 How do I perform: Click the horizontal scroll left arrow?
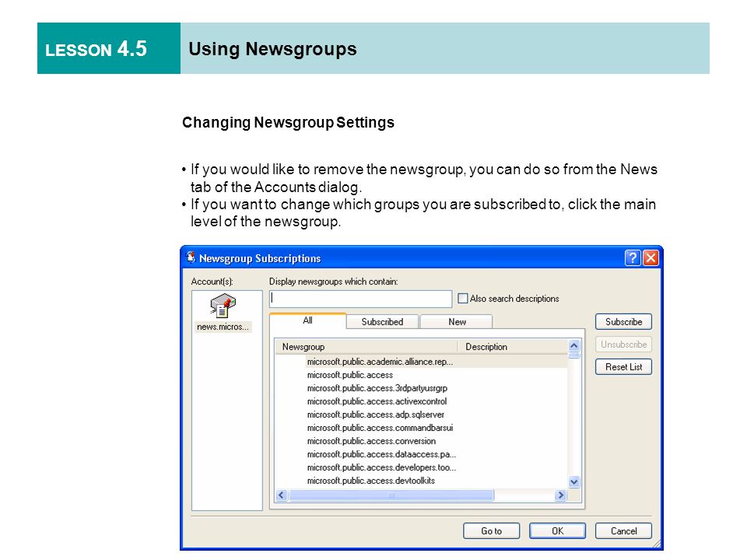(x=281, y=495)
